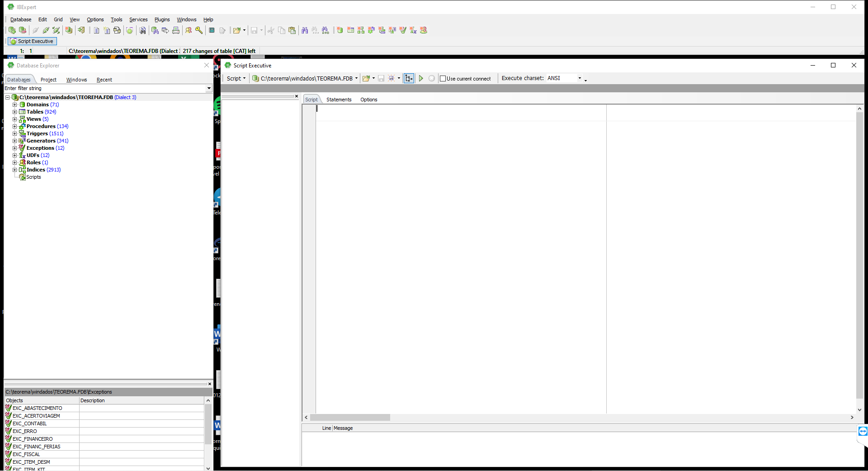Click the New View toolbar icon

click(361, 30)
